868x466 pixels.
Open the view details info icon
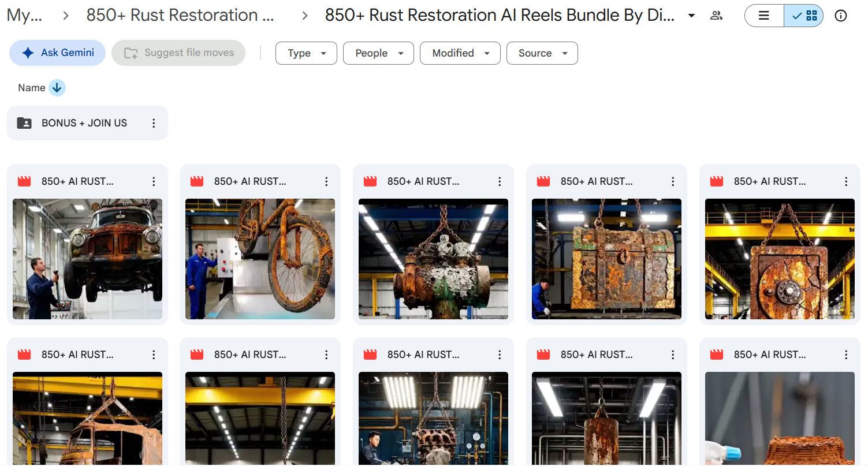pos(841,16)
